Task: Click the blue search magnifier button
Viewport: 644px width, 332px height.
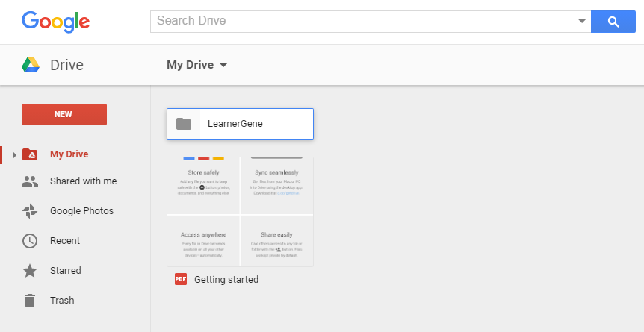Action: 613,22
